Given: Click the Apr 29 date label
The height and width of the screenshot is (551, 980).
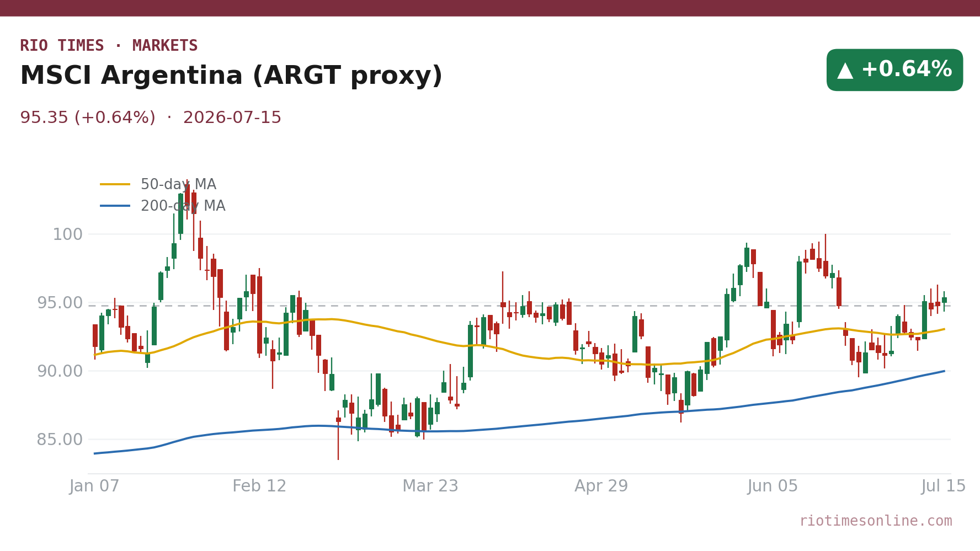Looking at the screenshot, I should [x=601, y=486].
